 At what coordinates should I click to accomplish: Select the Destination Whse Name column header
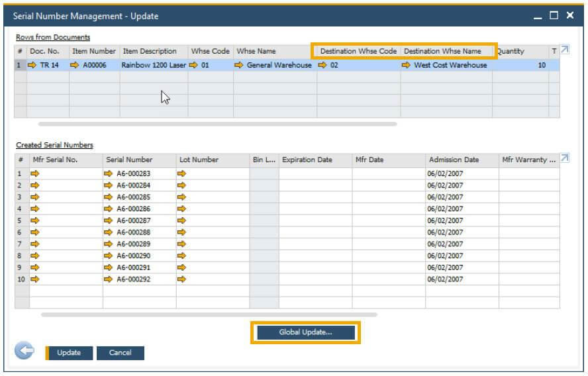(x=446, y=52)
